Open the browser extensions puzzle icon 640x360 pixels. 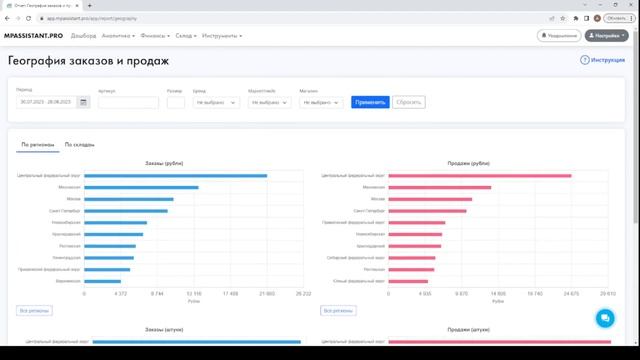576,18
